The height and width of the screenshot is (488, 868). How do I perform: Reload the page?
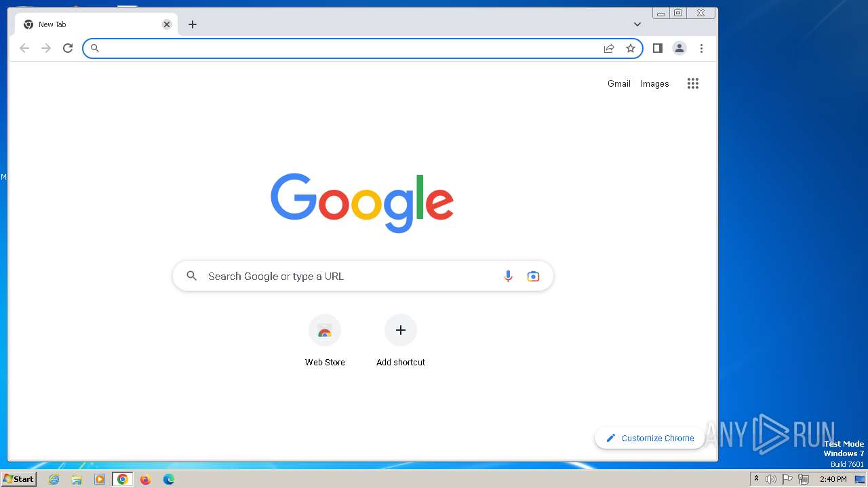point(68,48)
